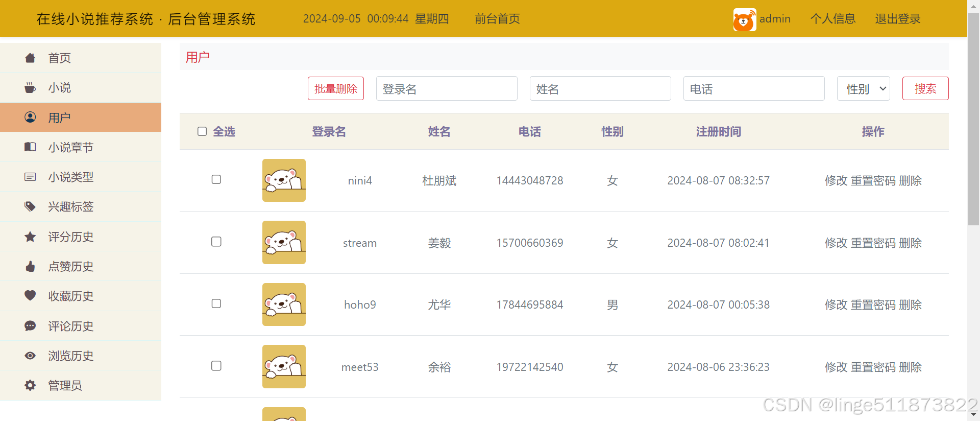Viewport: 980px width, 421px height.
Task: Click 删除 for user nini4
Action: [911, 180]
